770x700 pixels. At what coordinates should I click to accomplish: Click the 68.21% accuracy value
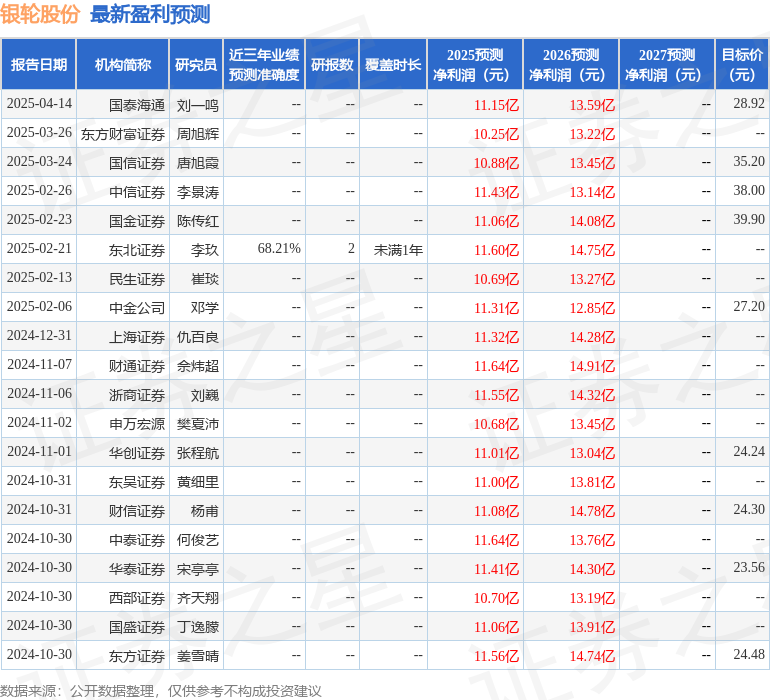click(x=279, y=249)
